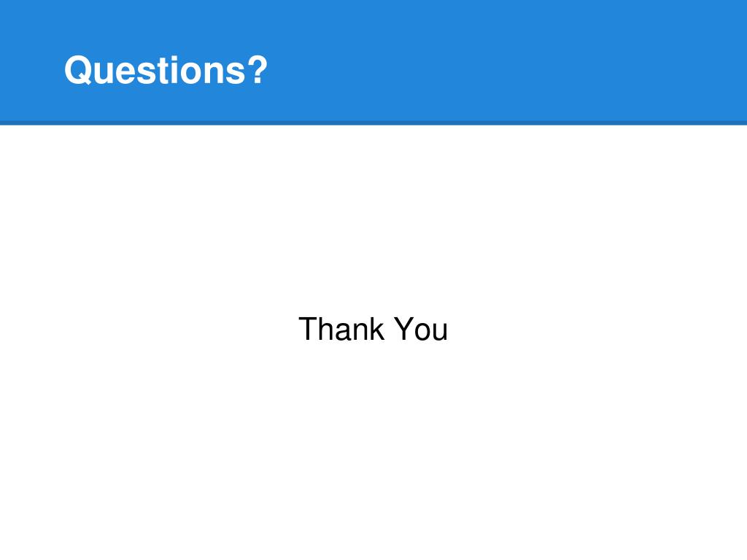Select the word "You" in the body
This screenshot has height=560, width=747.
[421, 329]
